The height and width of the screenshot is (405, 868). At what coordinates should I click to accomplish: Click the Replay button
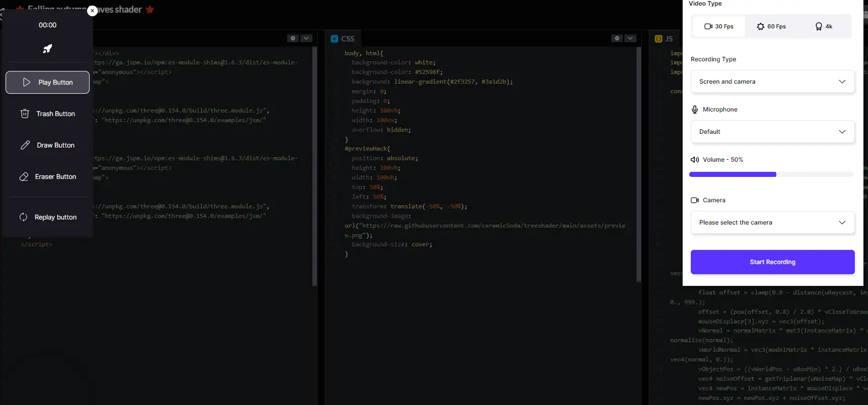48,217
